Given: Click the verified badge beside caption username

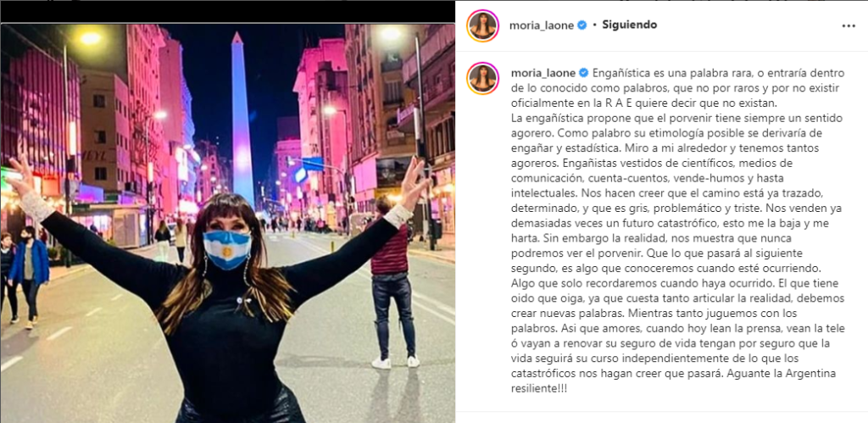Looking at the screenshot, I should pyautogui.click(x=583, y=73).
